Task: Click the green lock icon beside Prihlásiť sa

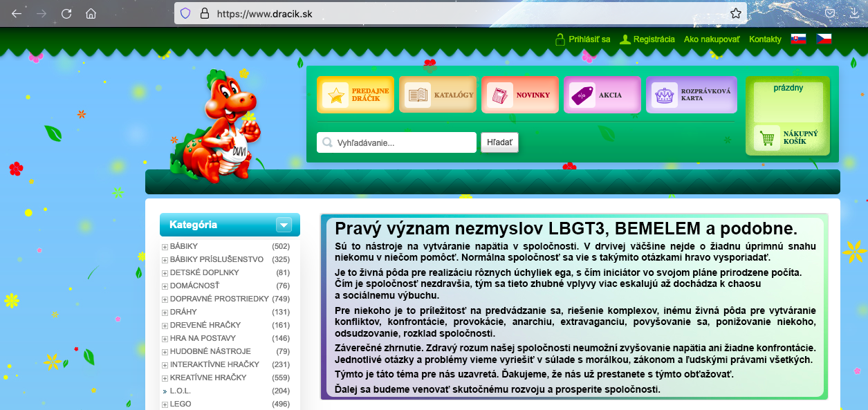Action: click(560, 39)
